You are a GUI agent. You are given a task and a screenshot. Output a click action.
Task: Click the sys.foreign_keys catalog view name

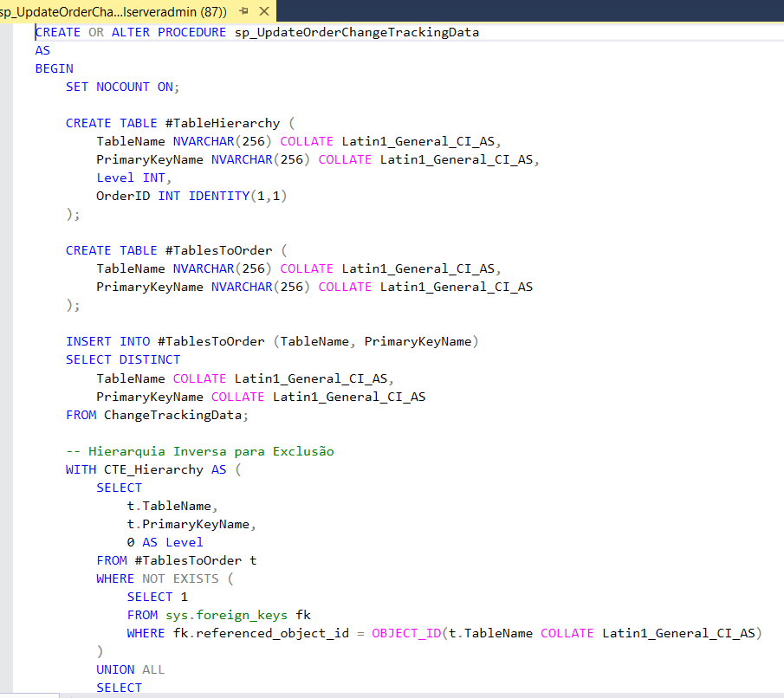(x=226, y=616)
